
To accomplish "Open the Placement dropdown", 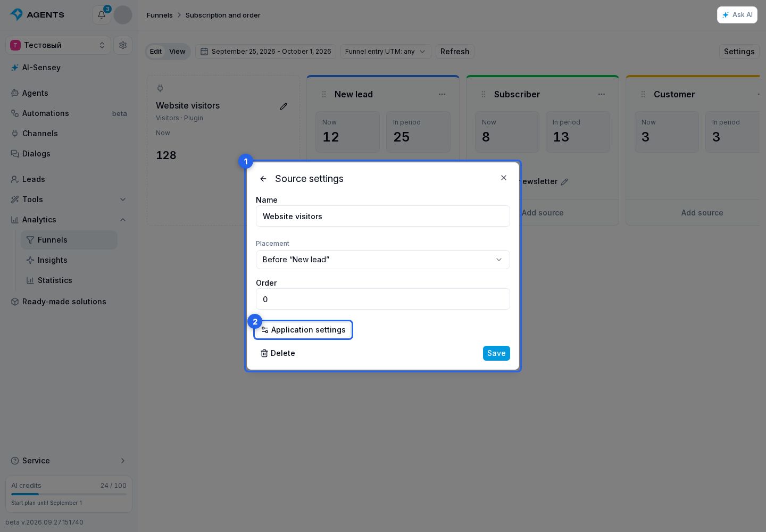I will (x=383, y=260).
